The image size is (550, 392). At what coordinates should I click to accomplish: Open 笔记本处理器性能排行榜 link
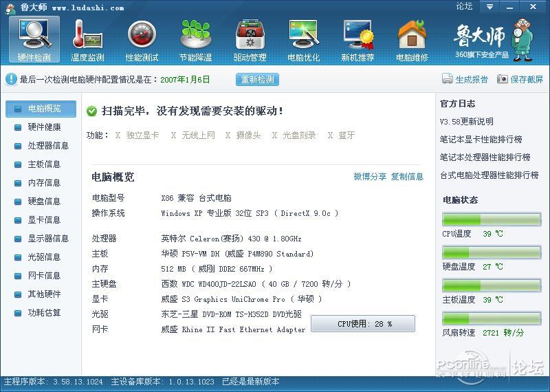click(x=485, y=157)
